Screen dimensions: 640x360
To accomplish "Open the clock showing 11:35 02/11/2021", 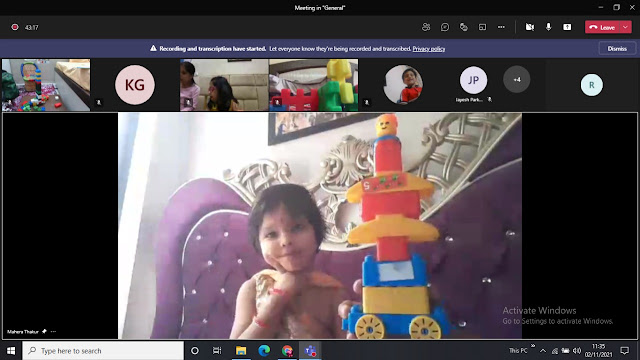I will (598, 351).
